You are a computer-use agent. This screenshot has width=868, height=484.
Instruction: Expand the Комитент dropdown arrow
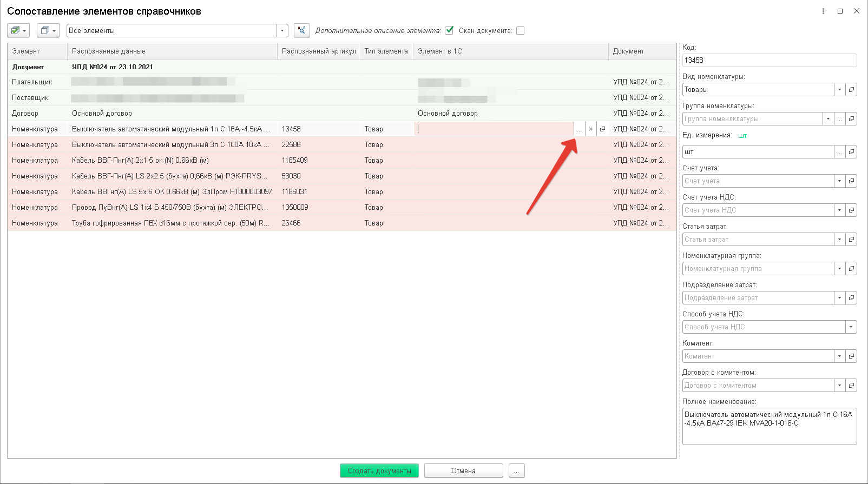click(x=840, y=356)
